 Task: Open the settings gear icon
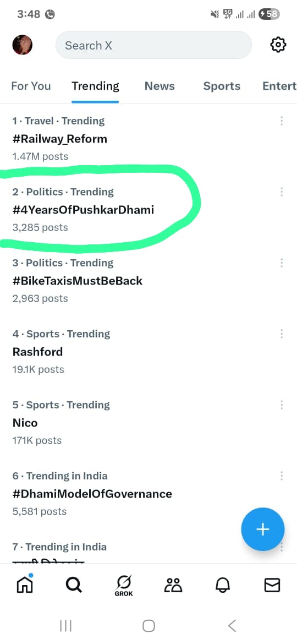(278, 45)
